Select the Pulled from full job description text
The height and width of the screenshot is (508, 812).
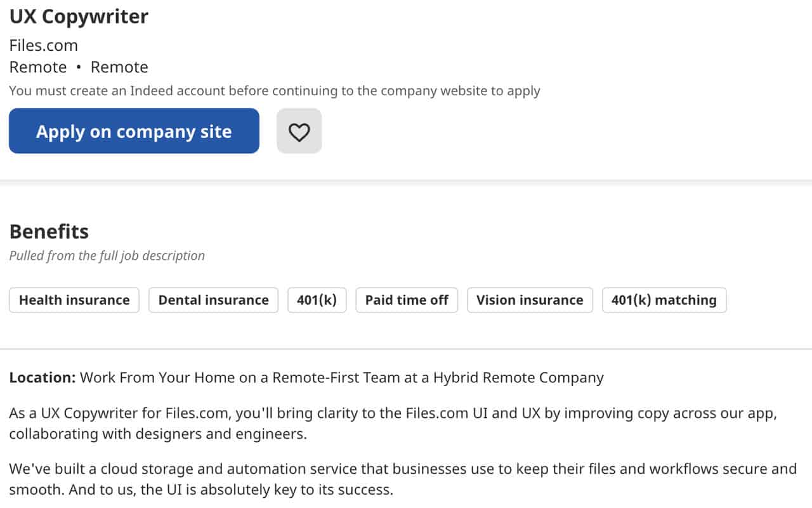107,255
